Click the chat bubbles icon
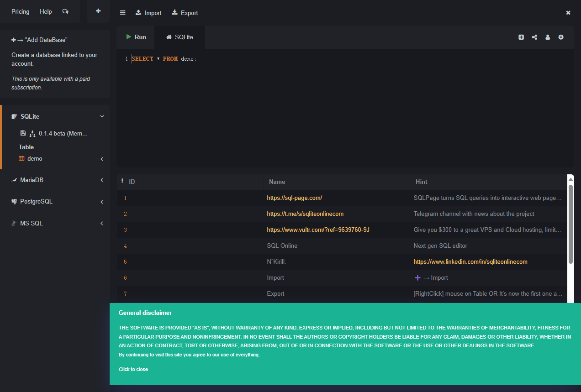 click(x=65, y=12)
